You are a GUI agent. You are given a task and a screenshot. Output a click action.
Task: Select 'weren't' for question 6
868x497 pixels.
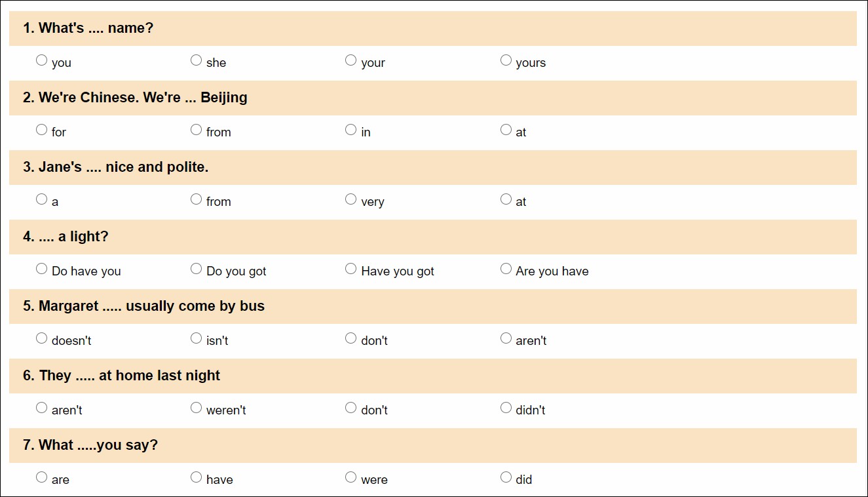tap(197, 408)
